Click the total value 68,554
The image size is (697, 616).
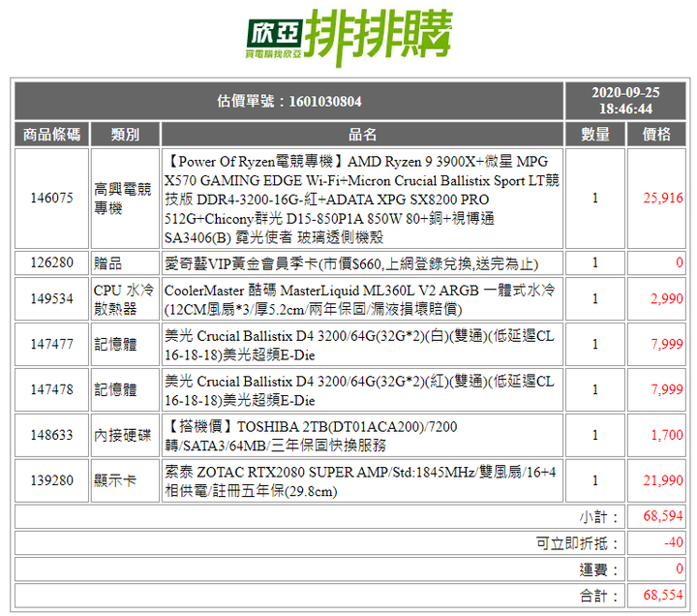point(663,595)
